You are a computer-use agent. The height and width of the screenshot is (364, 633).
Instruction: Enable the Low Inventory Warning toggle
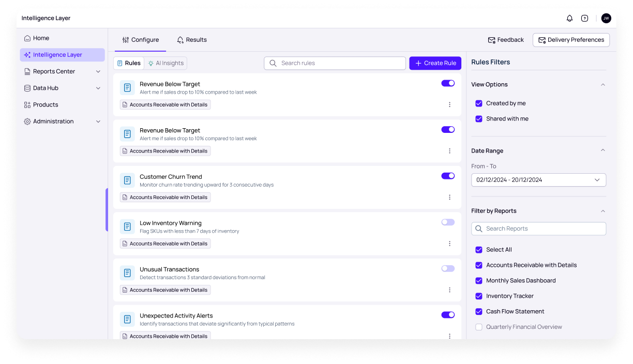(x=448, y=222)
